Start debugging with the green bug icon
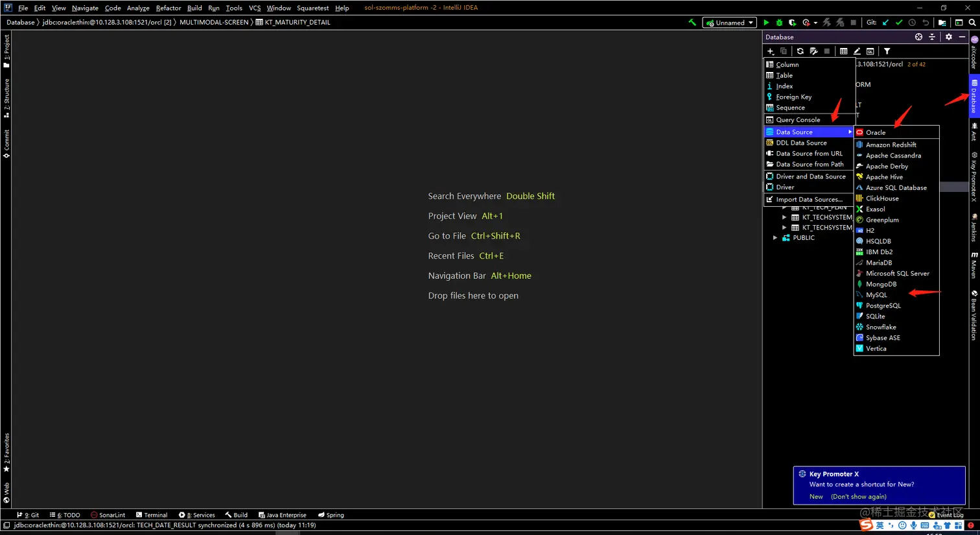Image resolution: width=980 pixels, height=535 pixels. coord(779,22)
